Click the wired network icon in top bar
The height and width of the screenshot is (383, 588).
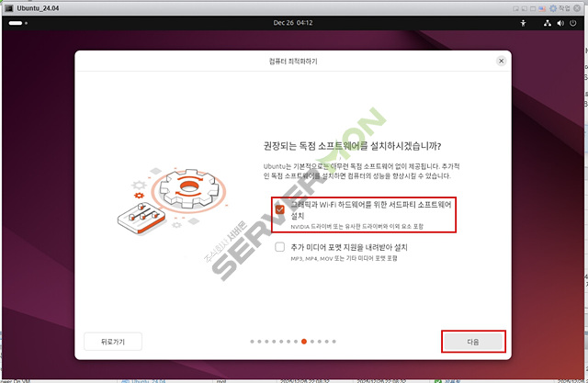coord(548,23)
